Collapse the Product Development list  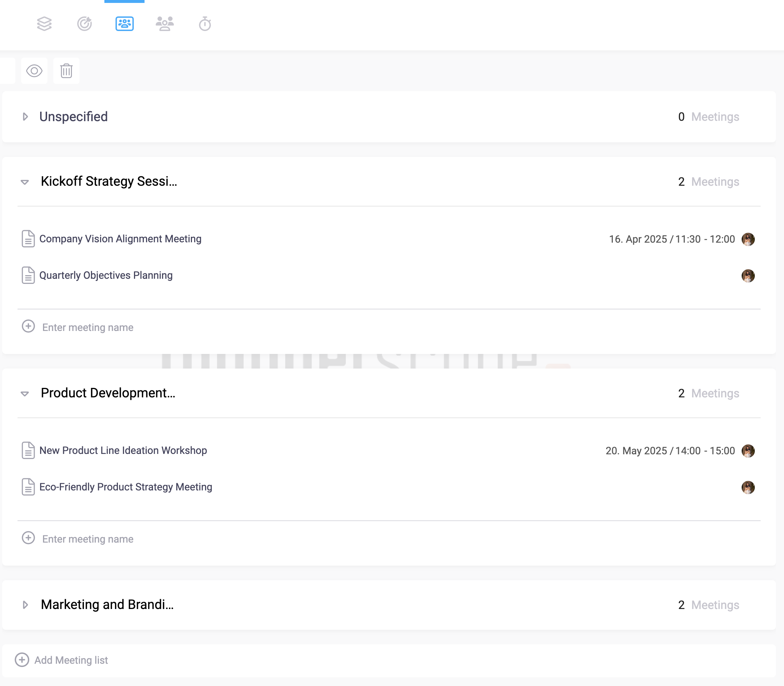(25, 393)
